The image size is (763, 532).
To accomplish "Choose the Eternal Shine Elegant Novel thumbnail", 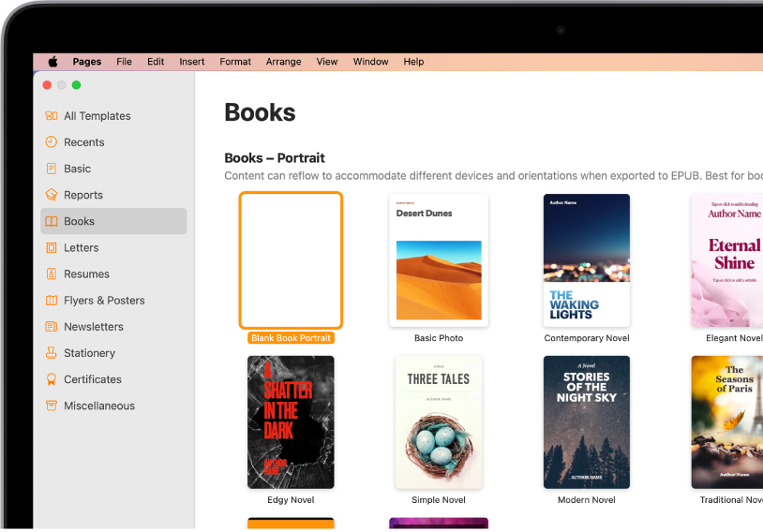I will click(727, 260).
